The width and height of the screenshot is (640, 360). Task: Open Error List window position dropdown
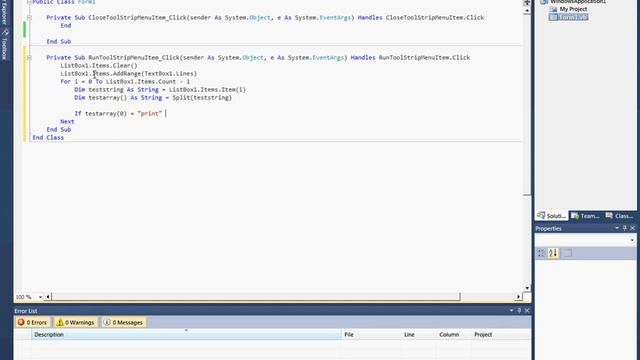[x=511, y=311]
